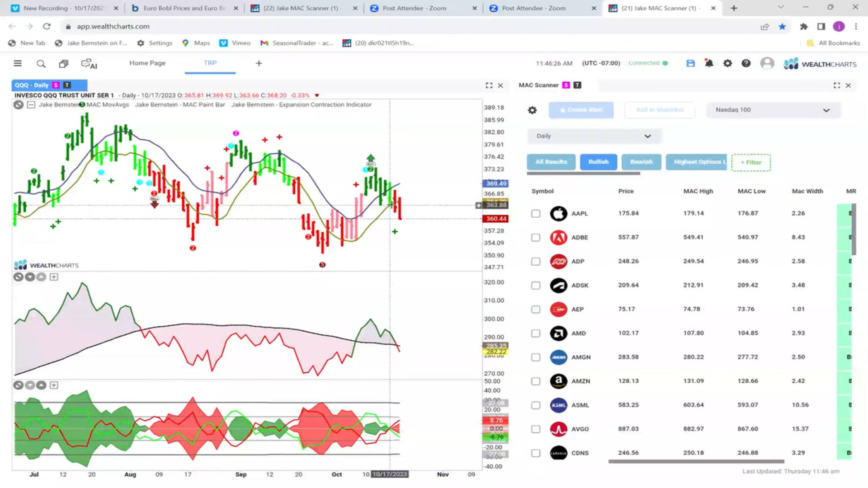Viewport: 868px width, 488px height.
Task: Check the ADP row checkbox
Action: point(536,262)
